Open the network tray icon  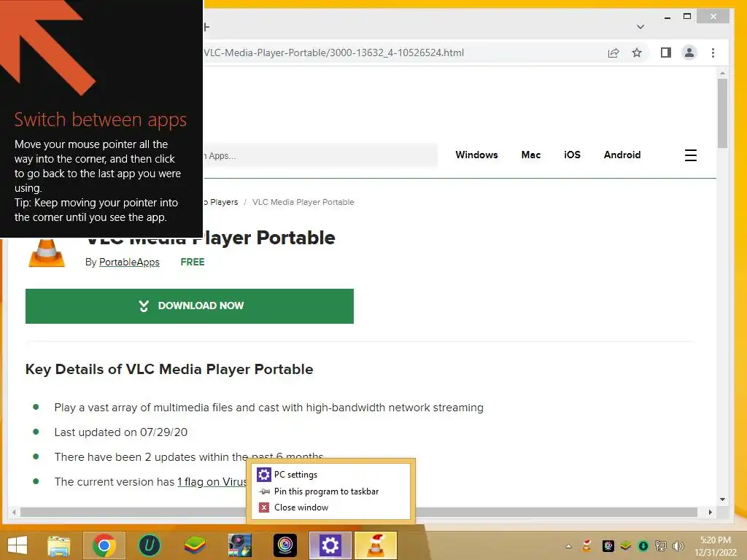tap(661, 545)
